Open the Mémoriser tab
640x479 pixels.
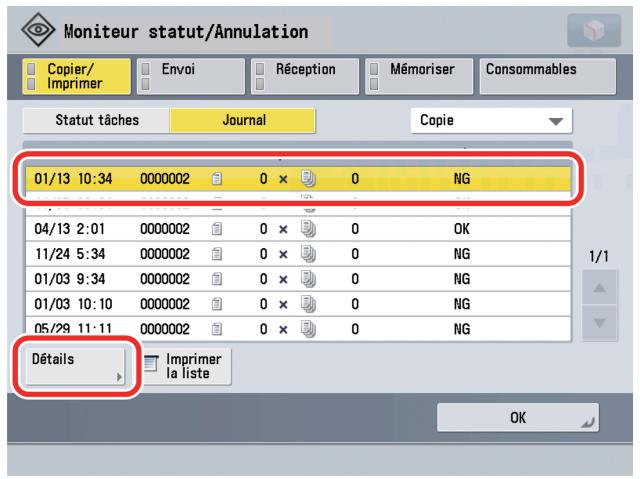[x=419, y=77]
